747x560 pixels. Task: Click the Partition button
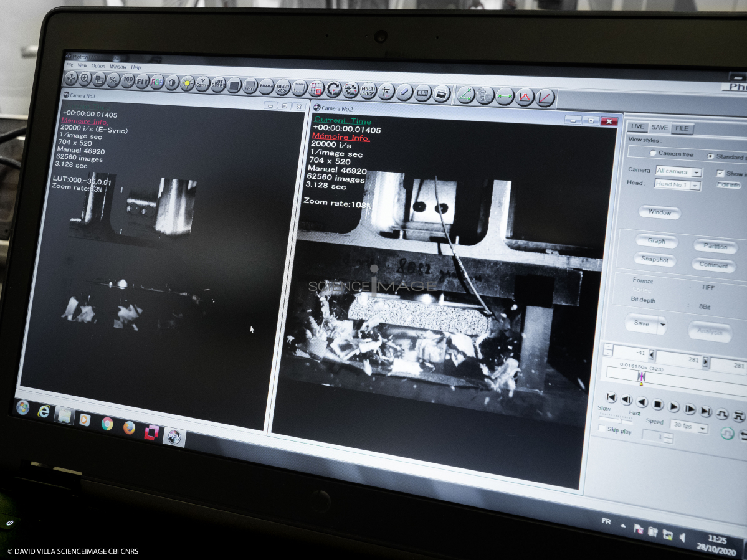pos(715,245)
